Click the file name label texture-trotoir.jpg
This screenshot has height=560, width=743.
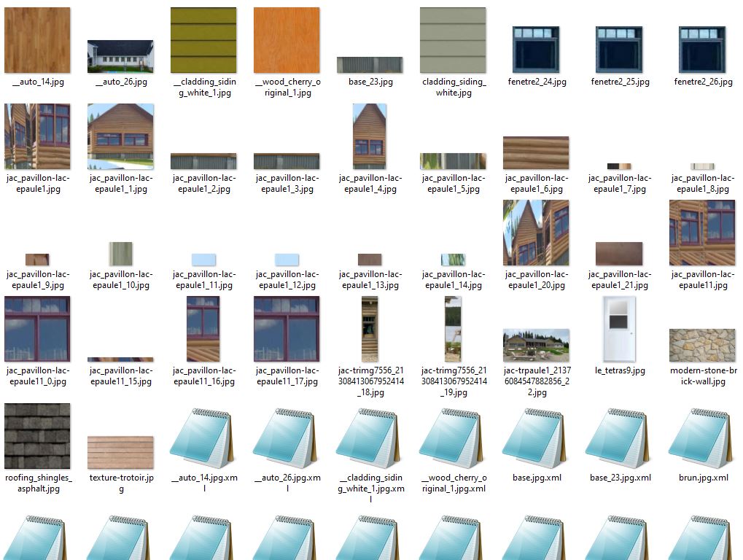tap(121, 483)
